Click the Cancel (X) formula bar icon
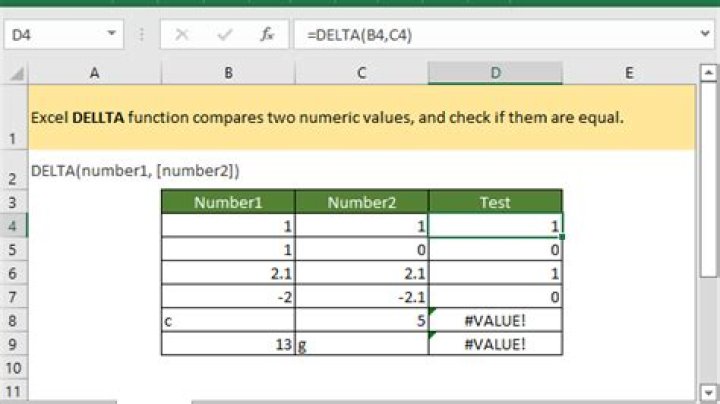This screenshot has height=404, width=720. [182, 34]
